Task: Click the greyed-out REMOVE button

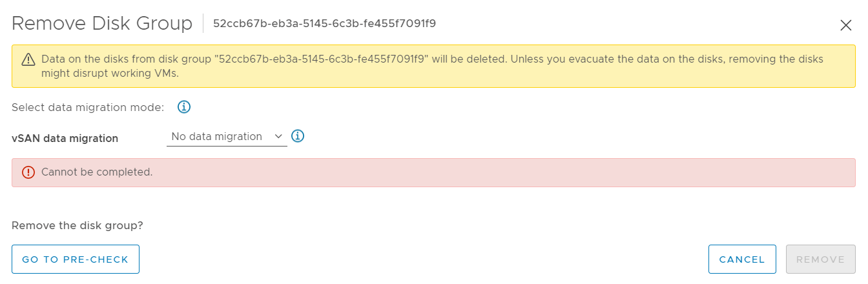Action: [x=821, y=259]
